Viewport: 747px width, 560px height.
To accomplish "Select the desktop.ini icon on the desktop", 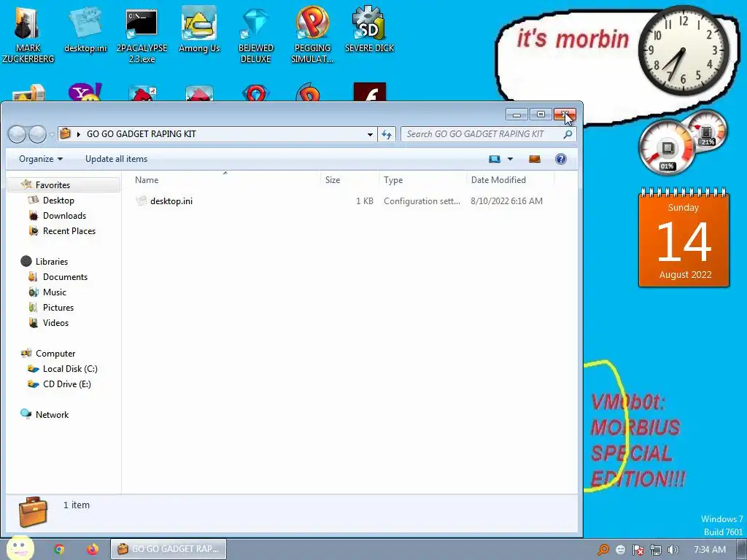I will point(85,31).
